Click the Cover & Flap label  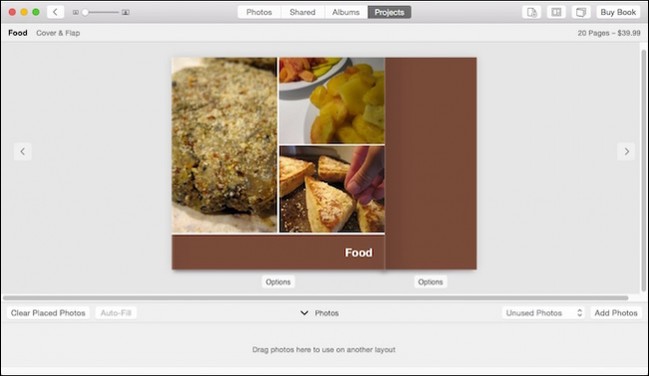(58, 33)
